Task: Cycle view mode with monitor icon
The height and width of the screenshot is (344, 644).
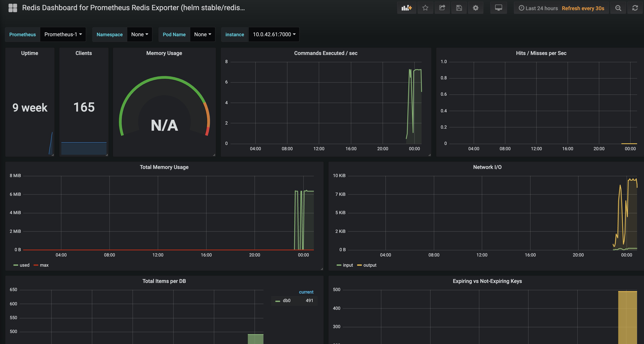Action: [x=498, y=8]
